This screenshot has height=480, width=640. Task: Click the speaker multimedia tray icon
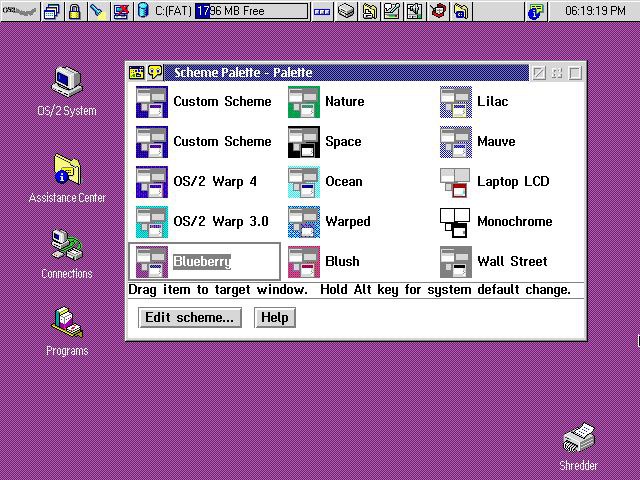click(x=415, y=11)
